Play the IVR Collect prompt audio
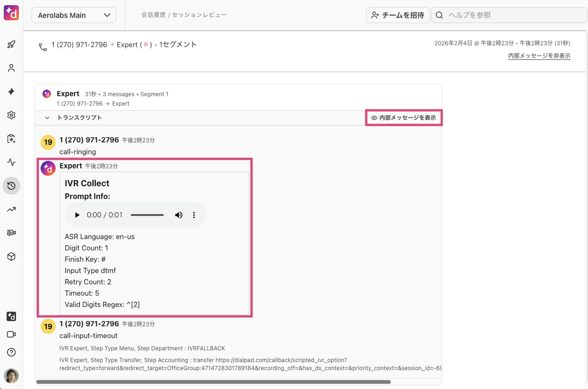This screenshot has height=389, width=588. [x=77, y=215]
